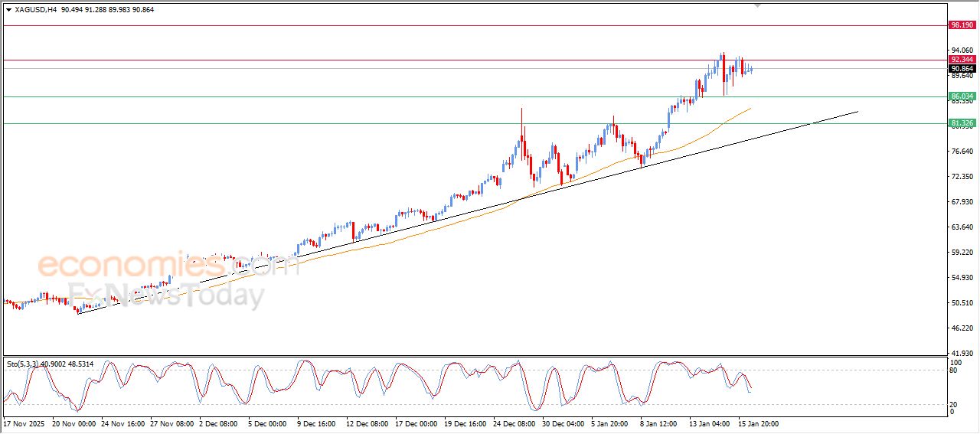Screen dimensions: 980x434
Task: Click the dropdown triangle beside XAGUSD,H4
Action: (8, 10)
